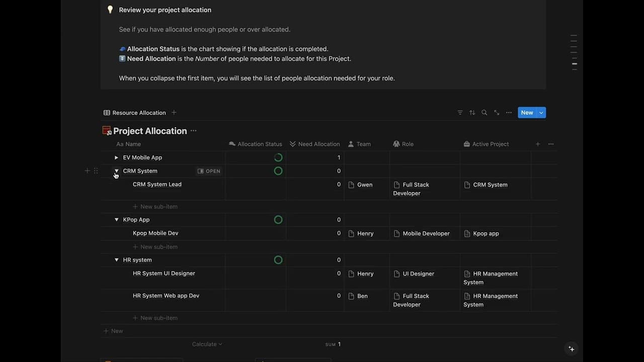Image resolution: width=644 pixels, height=362 pixels.
Task: Click the filter icon in database toolbar
Action: pos(460,113)
